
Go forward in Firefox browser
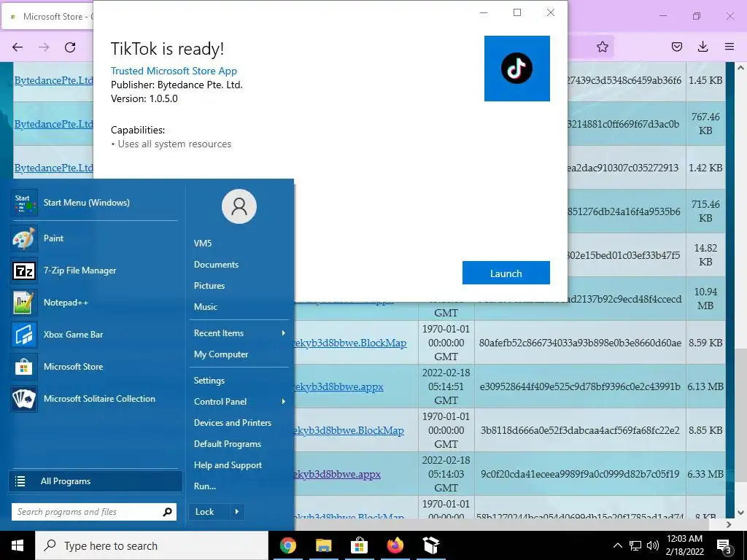(x=44, y=47)
